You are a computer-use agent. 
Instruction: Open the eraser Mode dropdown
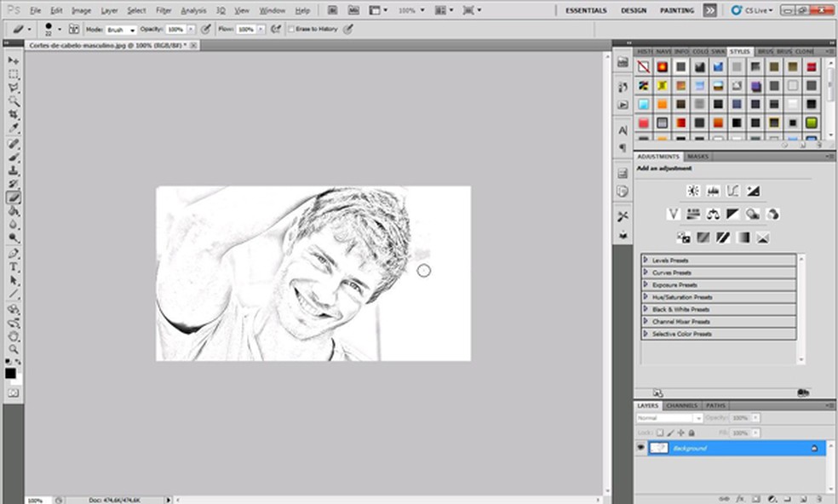tap(120, 29)
